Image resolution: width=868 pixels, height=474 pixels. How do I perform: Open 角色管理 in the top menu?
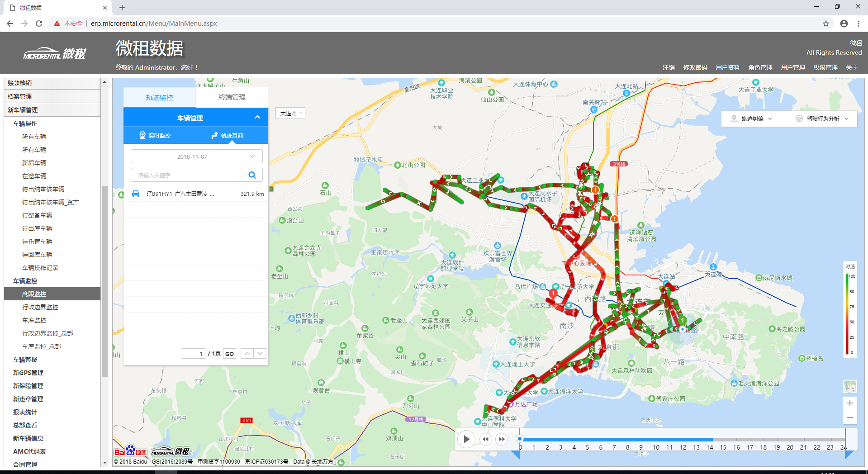coord(760,67)
